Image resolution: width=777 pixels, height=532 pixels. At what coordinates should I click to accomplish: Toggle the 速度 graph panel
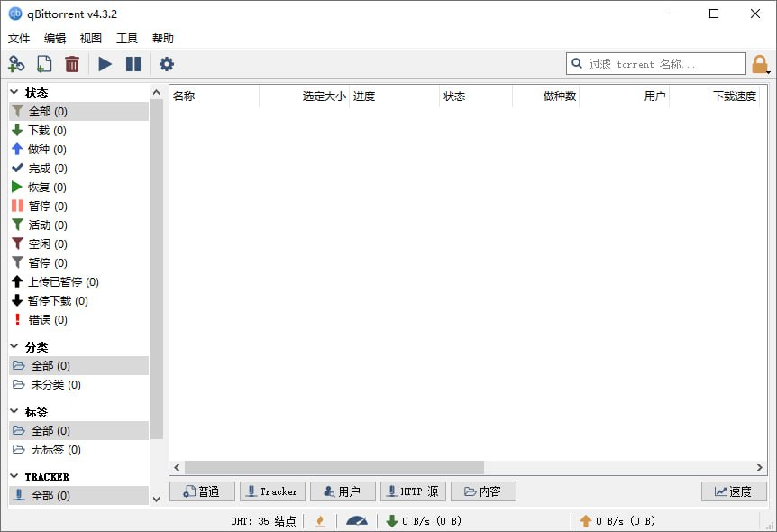point(734,491)
